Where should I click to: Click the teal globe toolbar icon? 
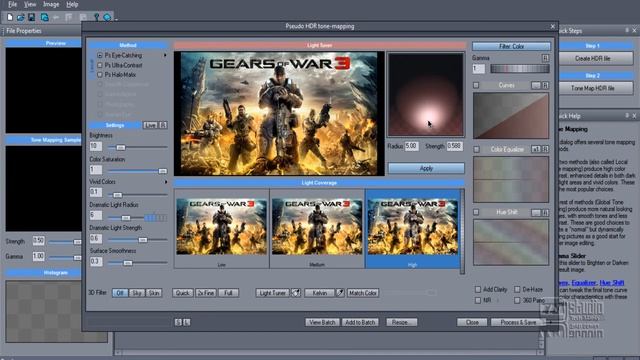tap(107, 17)
